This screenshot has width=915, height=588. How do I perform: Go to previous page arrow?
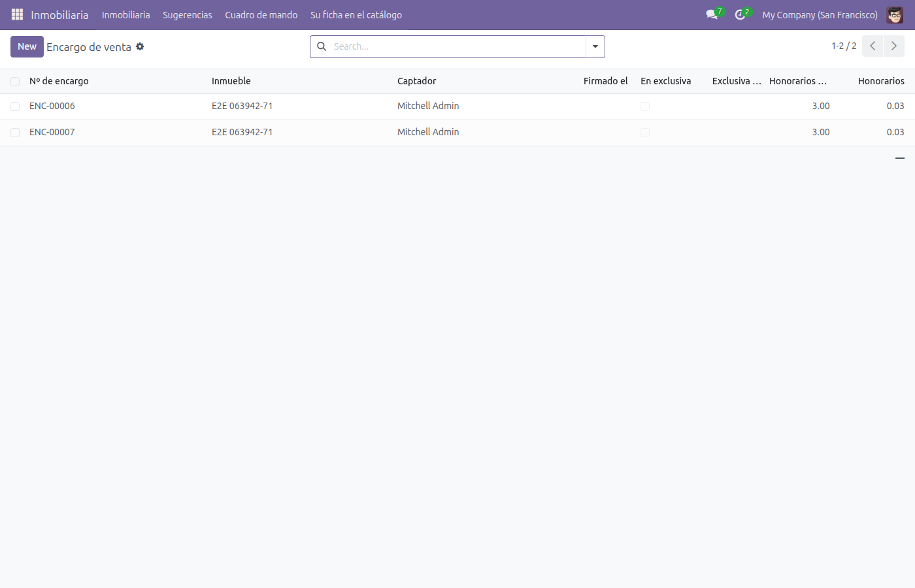[873, 46]
